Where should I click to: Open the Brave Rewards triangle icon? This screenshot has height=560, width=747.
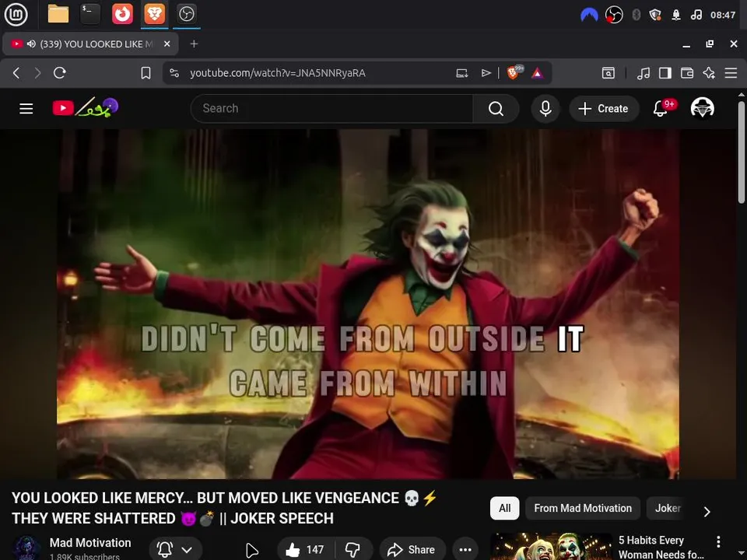[x=538, y=73]
